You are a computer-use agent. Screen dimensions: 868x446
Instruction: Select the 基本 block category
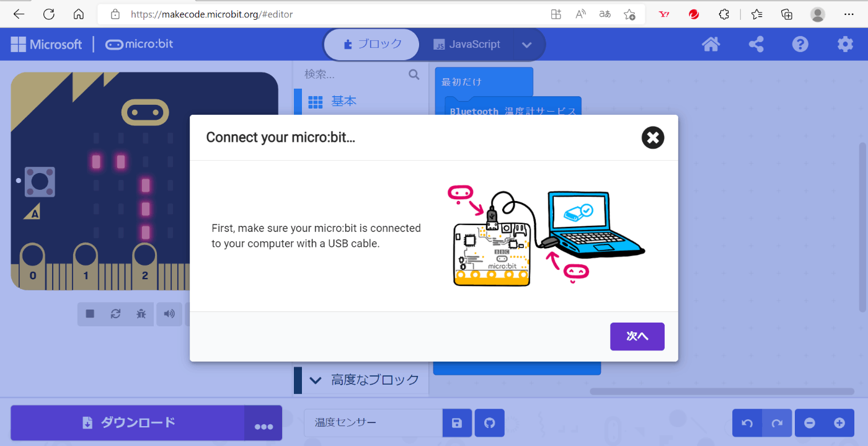click(361, 101)
